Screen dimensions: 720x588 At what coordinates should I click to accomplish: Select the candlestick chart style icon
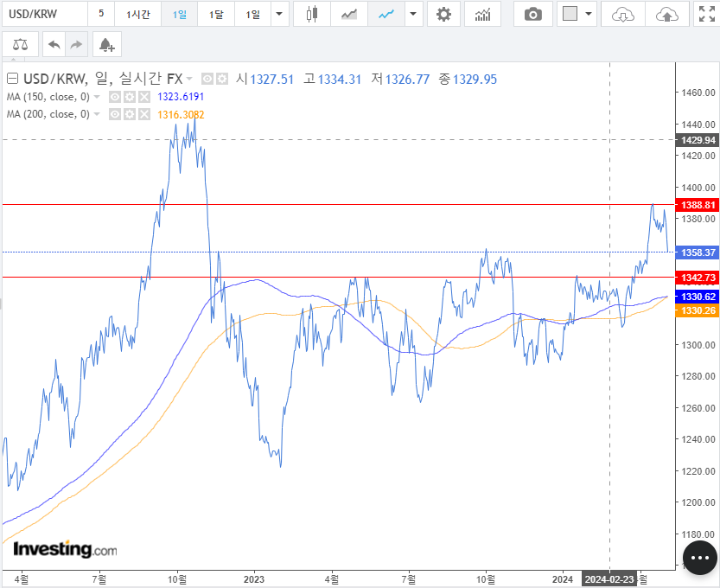312,14
